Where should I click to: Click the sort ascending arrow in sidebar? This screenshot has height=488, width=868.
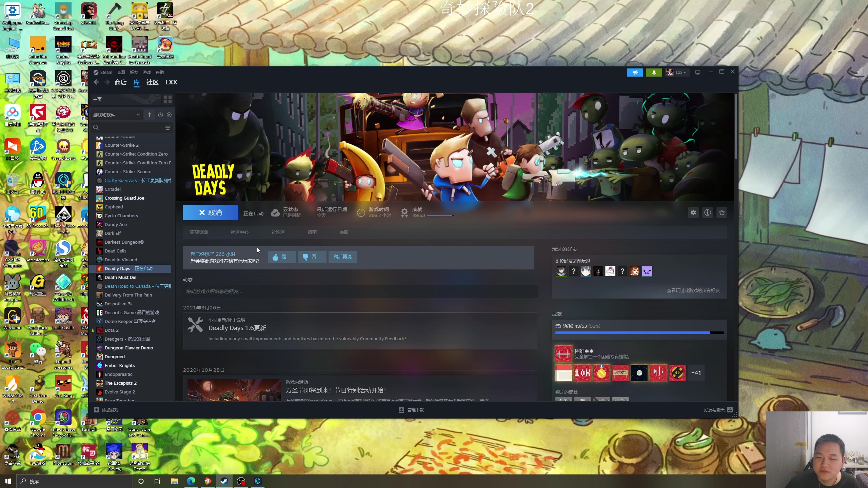(149, 115)
